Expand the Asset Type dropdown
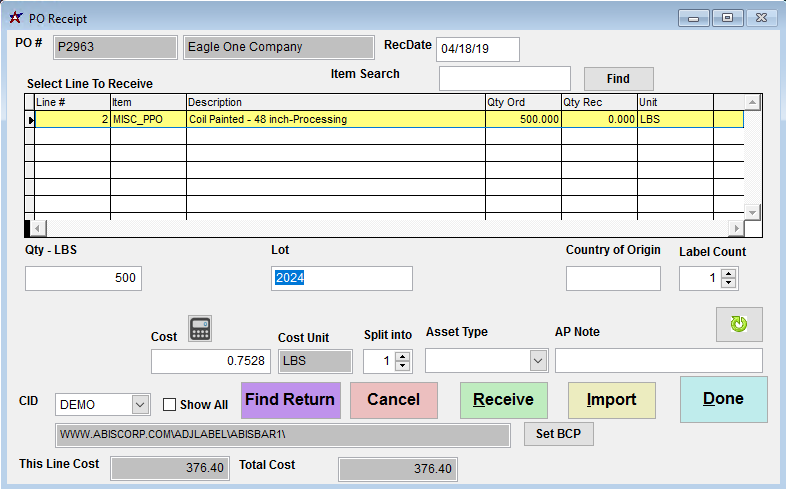The image size is (786, 489). tap(538, 361)
